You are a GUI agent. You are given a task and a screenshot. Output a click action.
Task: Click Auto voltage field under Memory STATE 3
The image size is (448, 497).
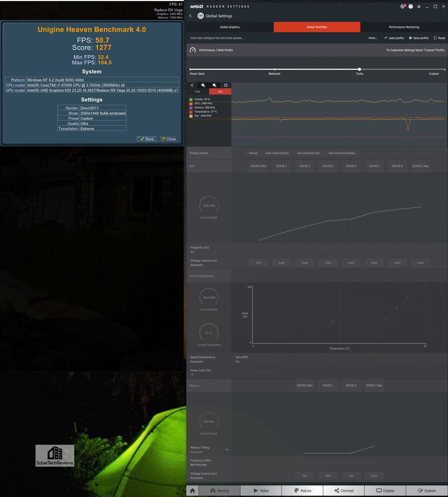click(x=374, y=476)
